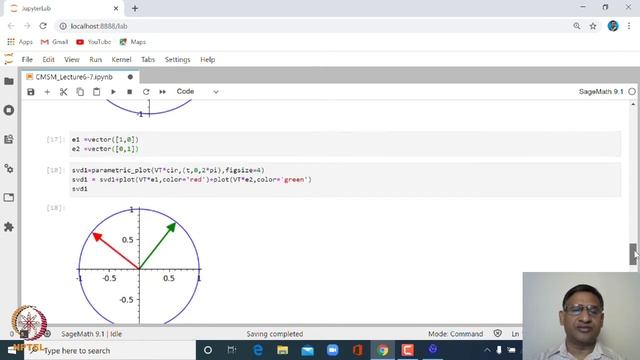The height and width of the screenshot is (360, 640).
Task: Open Microsoft Edge from taskbar
Action: coord(258,350)
